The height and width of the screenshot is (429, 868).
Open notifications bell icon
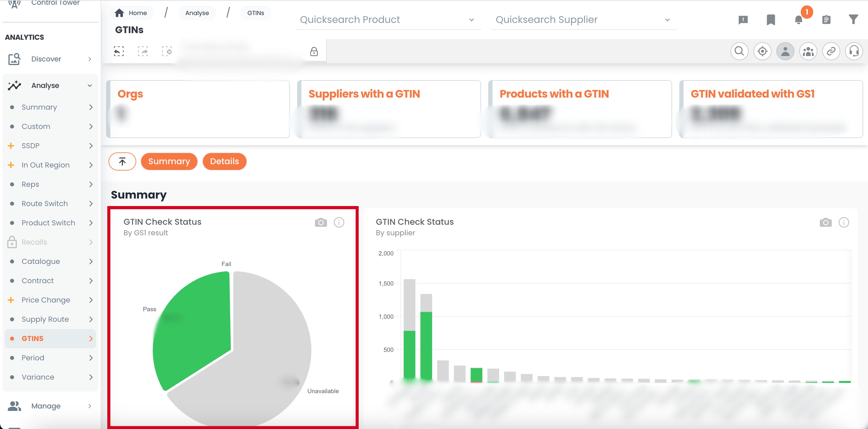point(799,20)
